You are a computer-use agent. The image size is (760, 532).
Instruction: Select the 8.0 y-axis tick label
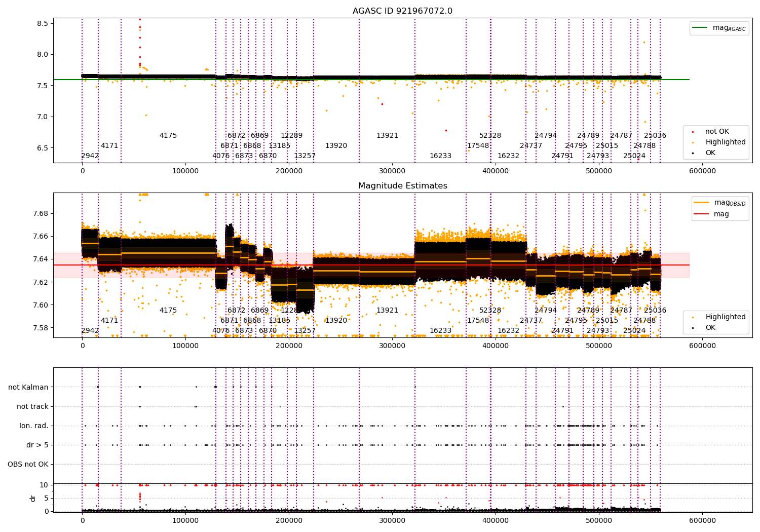(43, 55)
